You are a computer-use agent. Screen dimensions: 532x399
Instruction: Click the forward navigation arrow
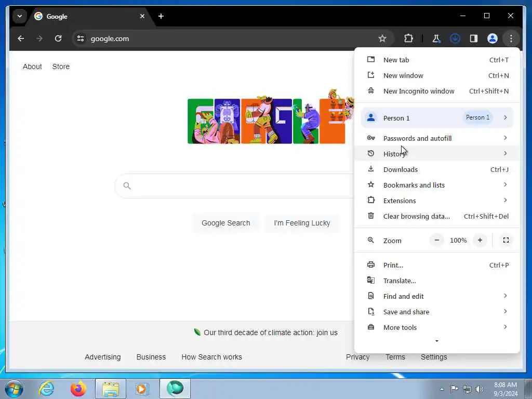[x=39, y=38]
